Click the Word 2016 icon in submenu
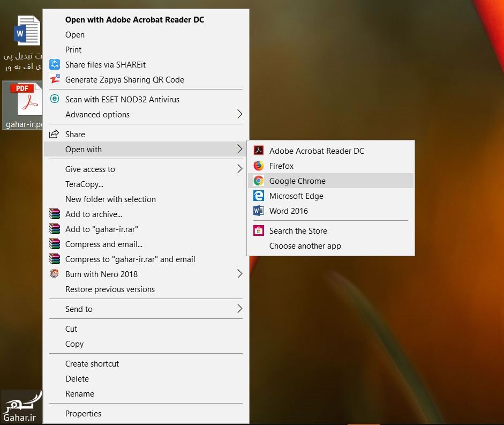Image resolution: width=504 pixels, height=425 pixels. click(259, 211)
